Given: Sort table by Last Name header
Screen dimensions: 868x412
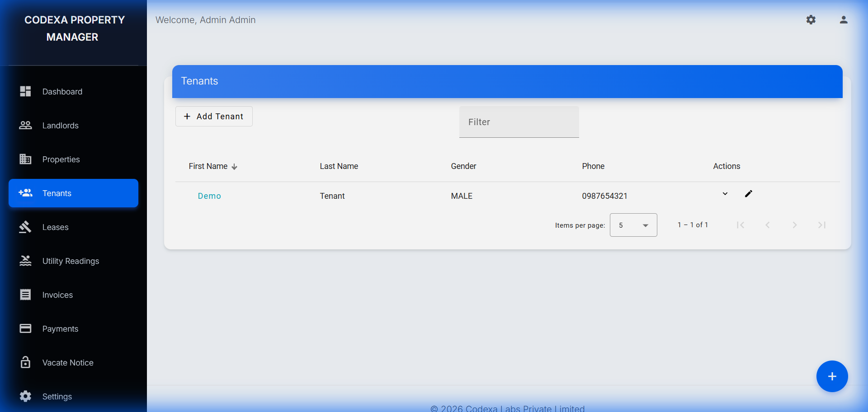Looking at the screenshot, I should [339, 166].
